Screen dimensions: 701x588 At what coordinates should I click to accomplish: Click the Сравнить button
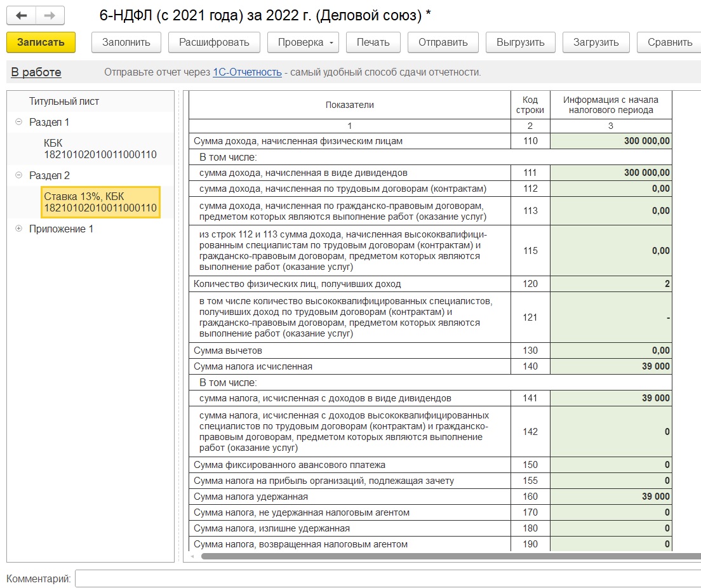tap(669, 43)
